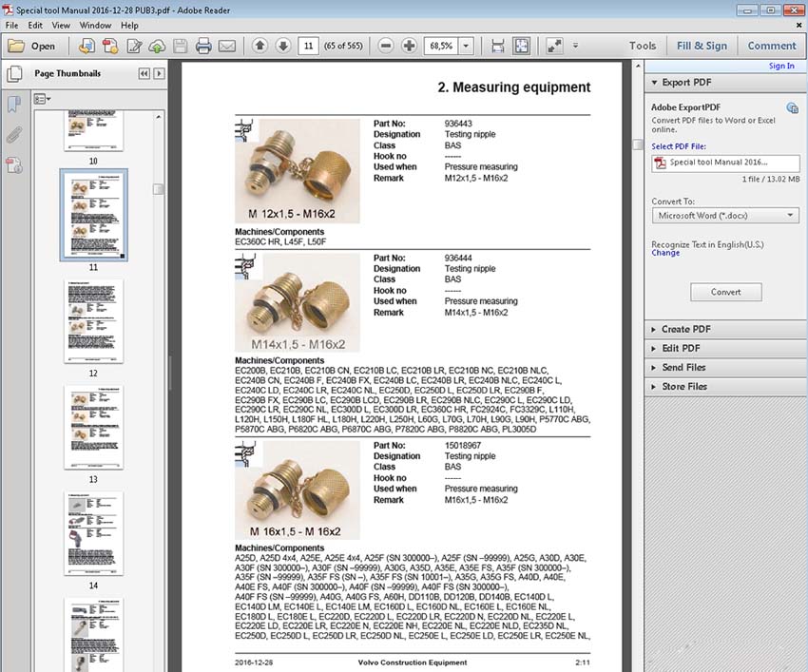This screenshot has height=672, width=808.
Task: Click the Adobe ExportPDF online icon
Action: [x=792, y=107]
